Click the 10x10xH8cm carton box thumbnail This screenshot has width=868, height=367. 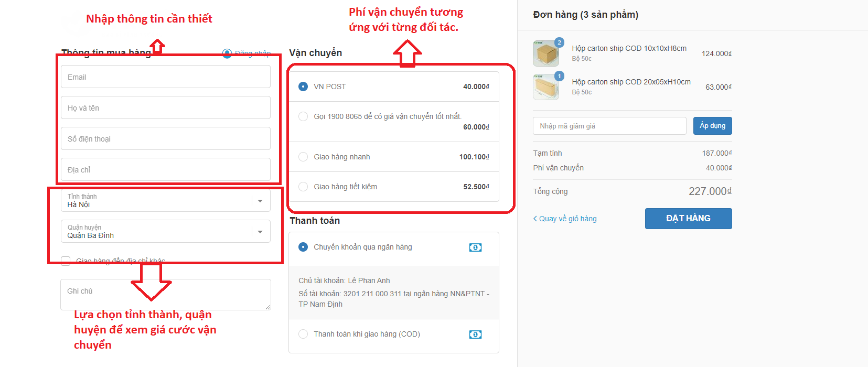click(x=546, y=53)
